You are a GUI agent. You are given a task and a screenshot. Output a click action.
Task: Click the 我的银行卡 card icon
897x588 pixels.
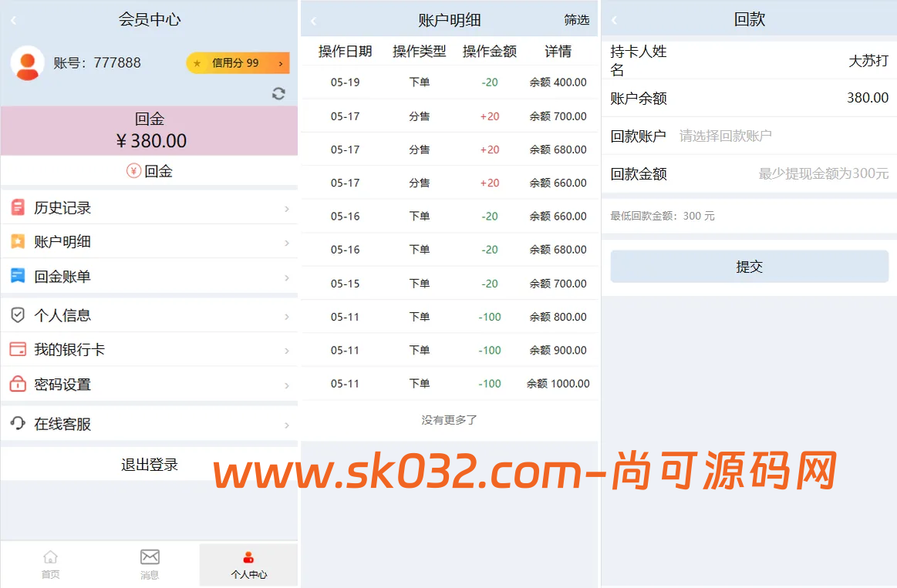point(18,349)
